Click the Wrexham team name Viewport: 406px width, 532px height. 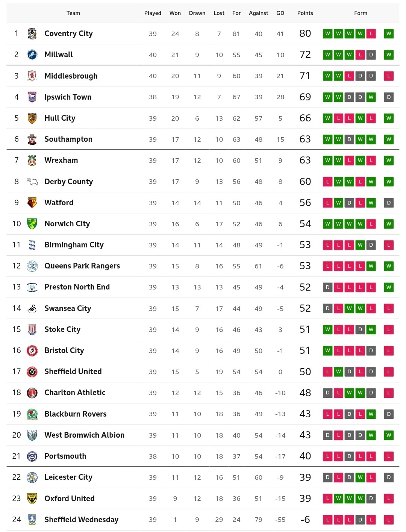click(61, 160)
